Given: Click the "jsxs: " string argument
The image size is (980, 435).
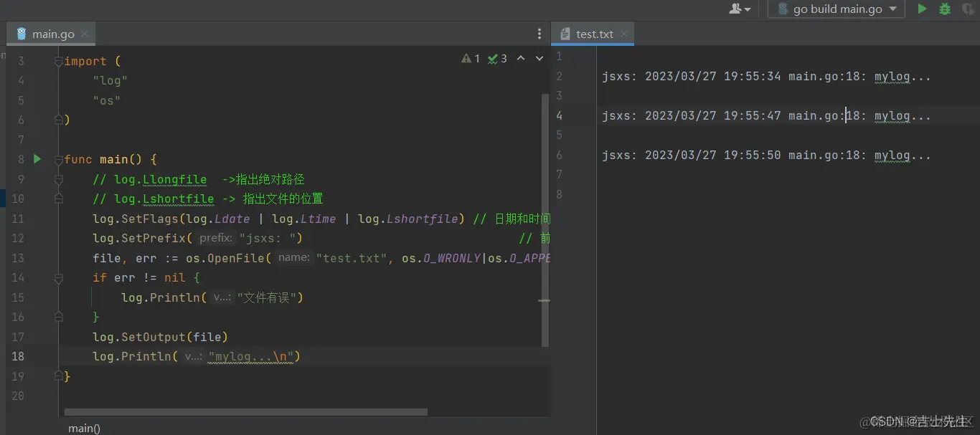Looking at the screenshot, I should coord(267,238).
